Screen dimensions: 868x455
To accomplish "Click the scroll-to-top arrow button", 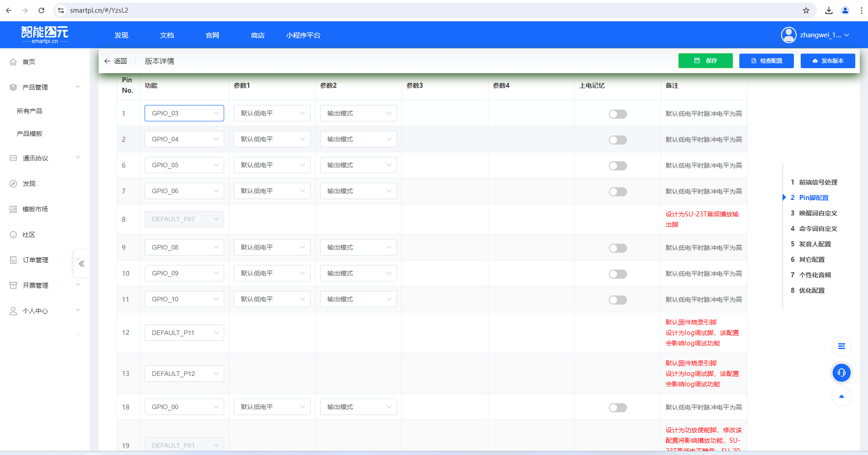I will [x=841, y=396].
